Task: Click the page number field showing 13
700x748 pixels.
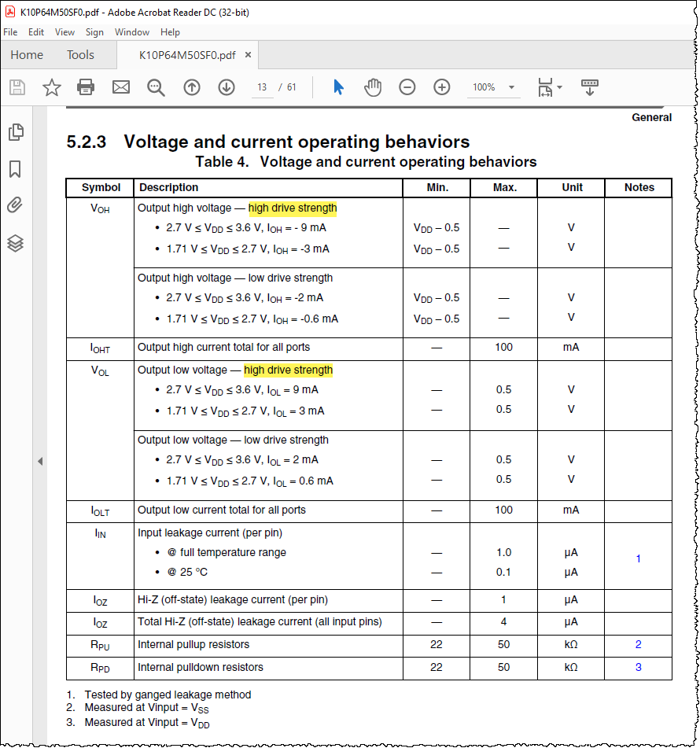Action: click(x=262, y=87)
